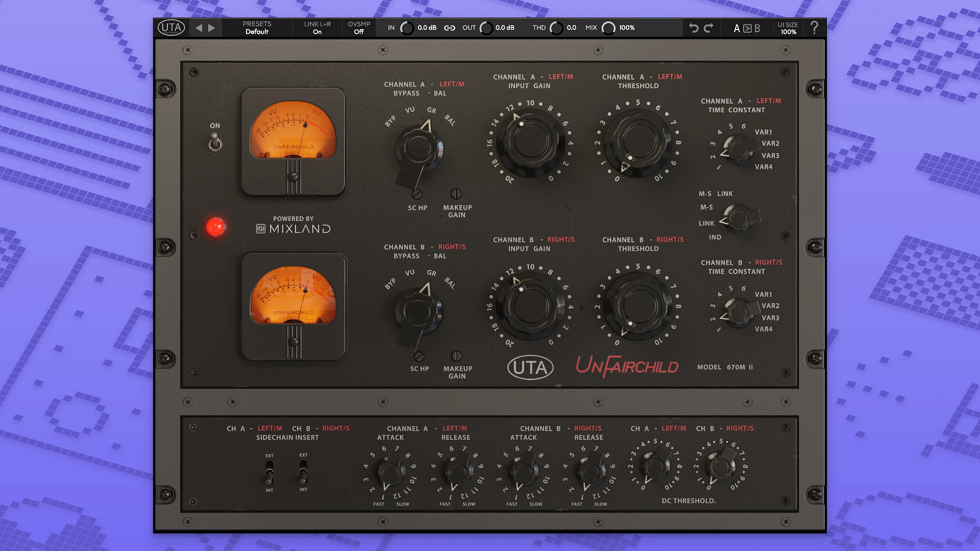Image resolution: width=980 pixels, height=551 pixels.
Task: Turn off LINK L+R
Action: [317, 28]
